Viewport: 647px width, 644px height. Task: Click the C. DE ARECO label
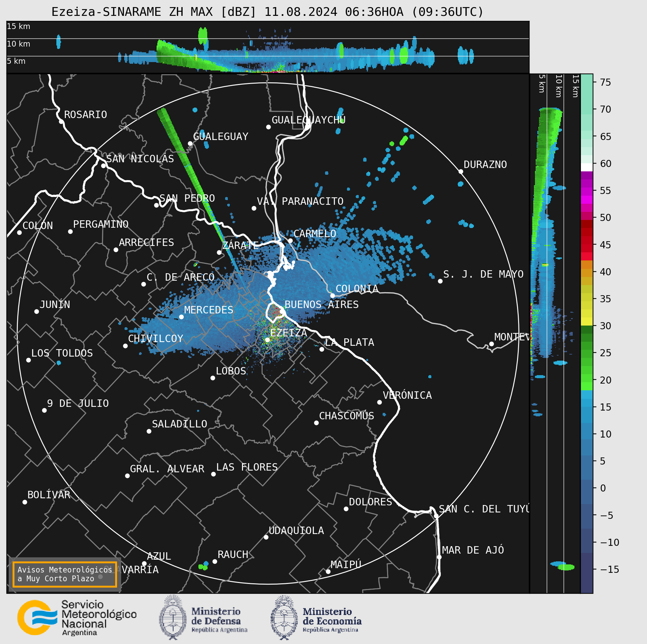(x=180, y=277)
